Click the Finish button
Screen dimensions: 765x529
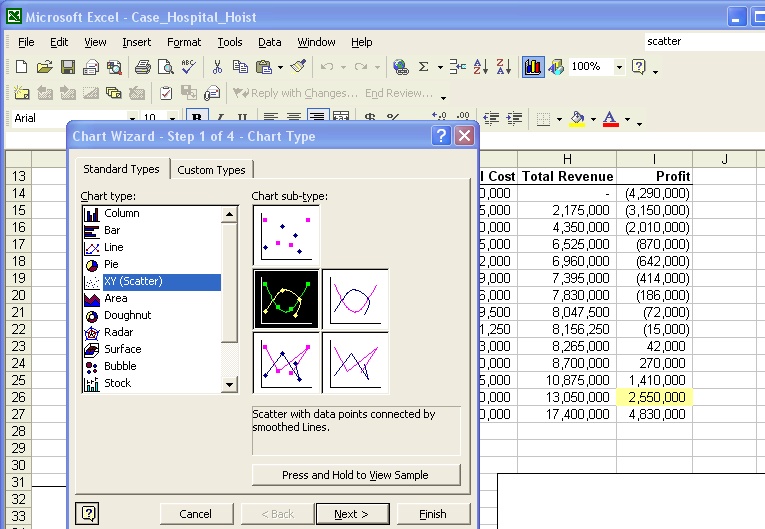click(x=433, y=514)
